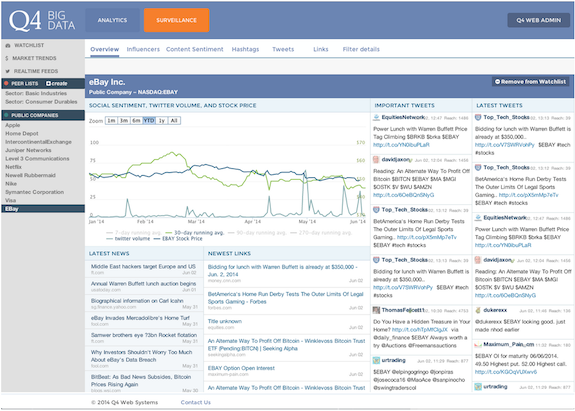Set chart zoom to All

pyautogui.click(x=174, y=121)
